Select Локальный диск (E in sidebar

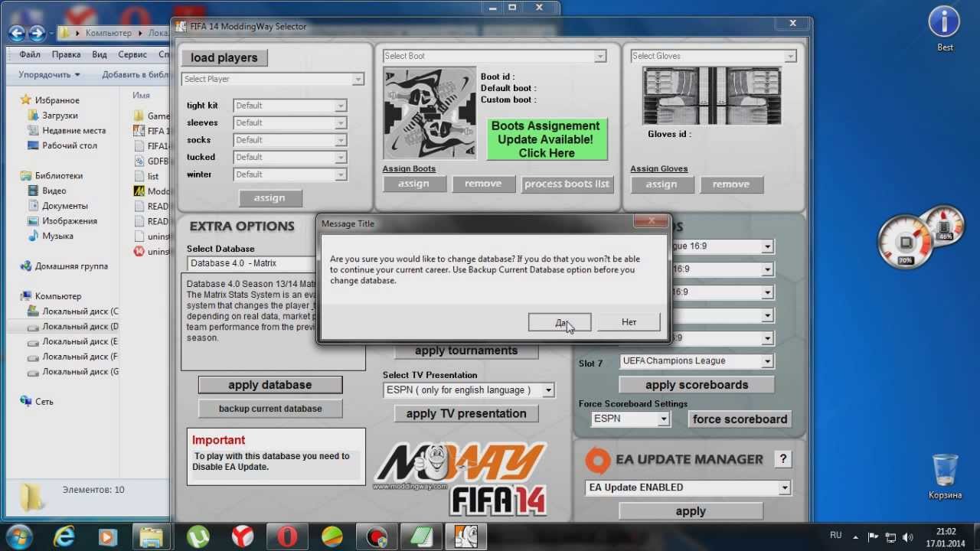coord(80,341)
